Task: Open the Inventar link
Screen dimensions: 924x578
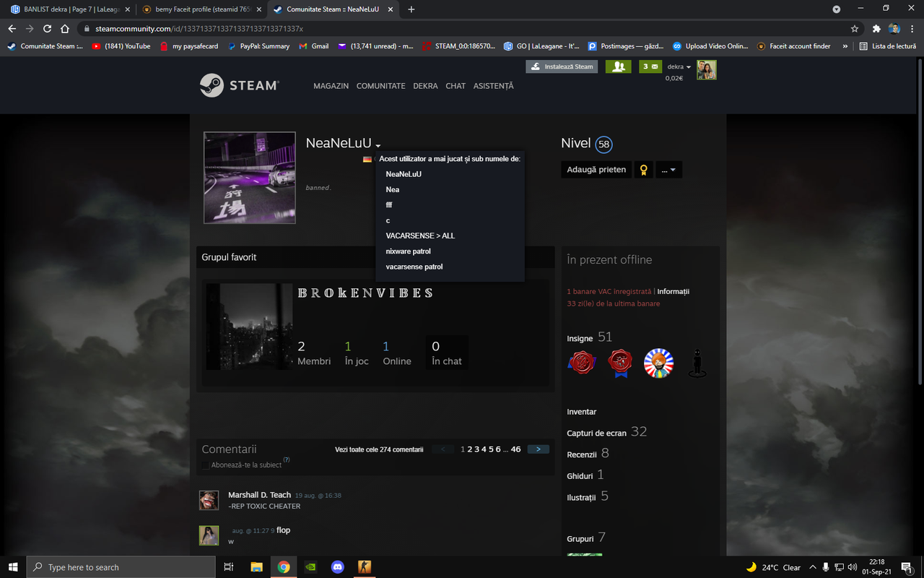Action: (582, 412)
